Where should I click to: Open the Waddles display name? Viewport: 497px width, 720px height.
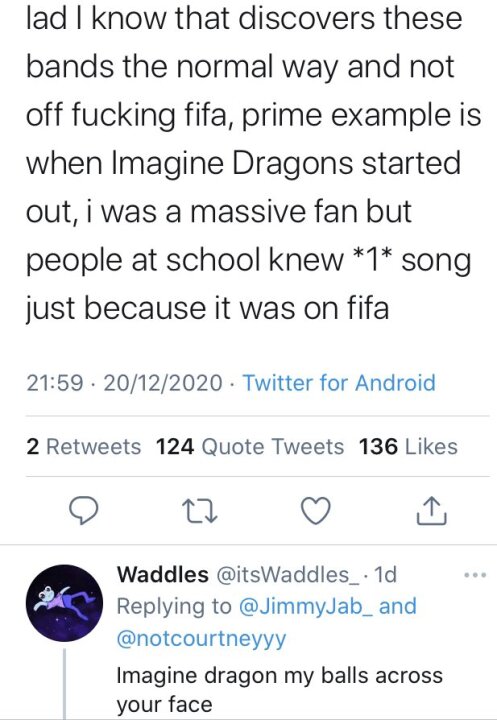pyautogui.click(x=163, y=574)
